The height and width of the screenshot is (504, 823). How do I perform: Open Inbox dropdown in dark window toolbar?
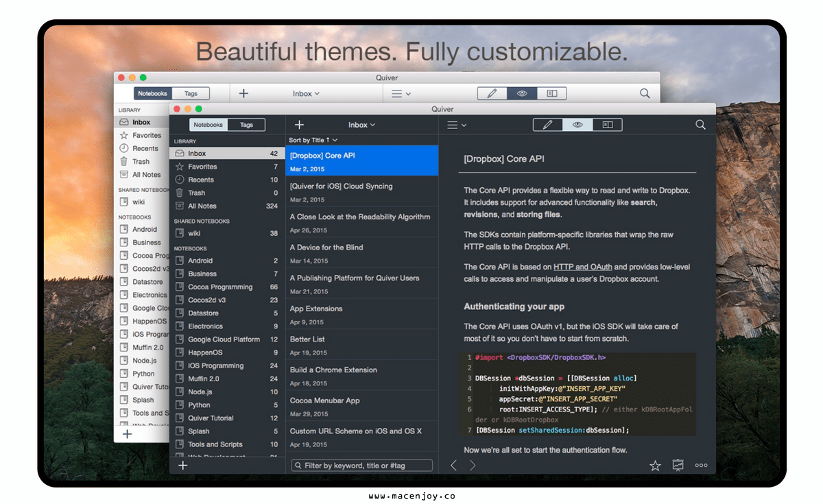coord(361,125)
